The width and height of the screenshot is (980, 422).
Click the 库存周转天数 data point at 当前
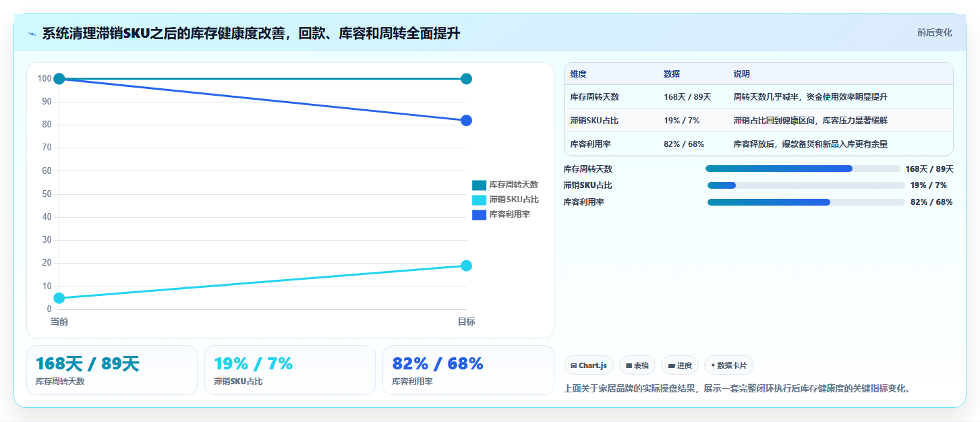[59, 79]
